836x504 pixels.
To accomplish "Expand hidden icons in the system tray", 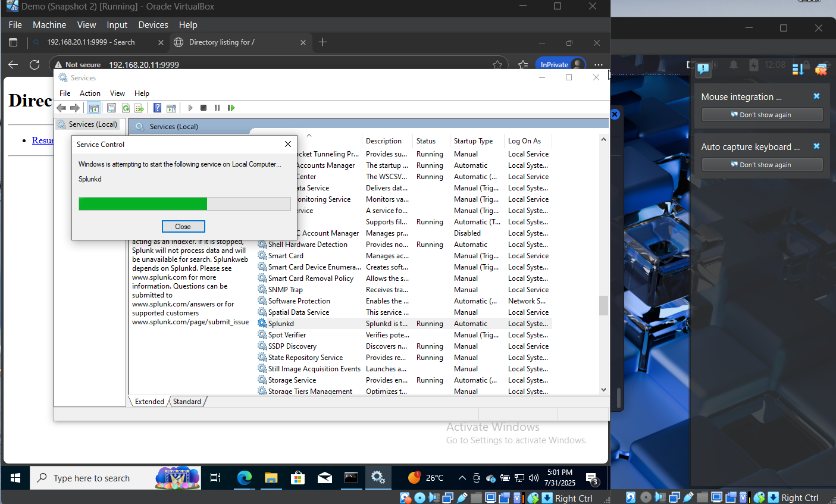I will (x=462, y=477).
